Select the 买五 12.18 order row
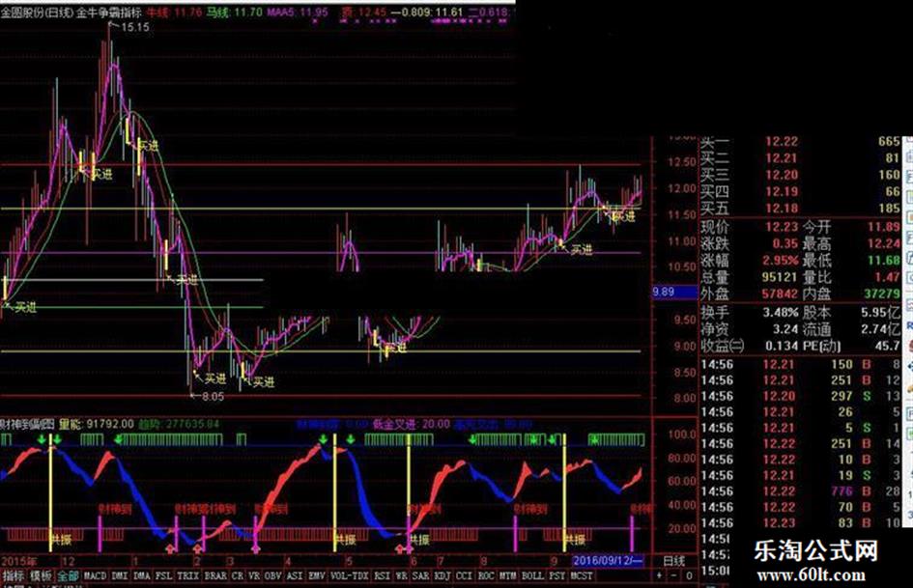This screenshot has height=588, width=913. (800, 209)
